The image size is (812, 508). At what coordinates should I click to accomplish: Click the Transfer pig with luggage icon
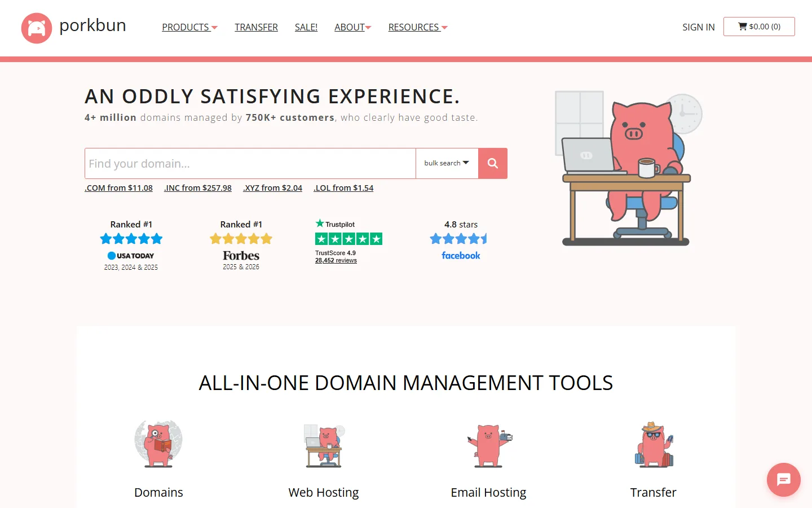tap(654, 445)
